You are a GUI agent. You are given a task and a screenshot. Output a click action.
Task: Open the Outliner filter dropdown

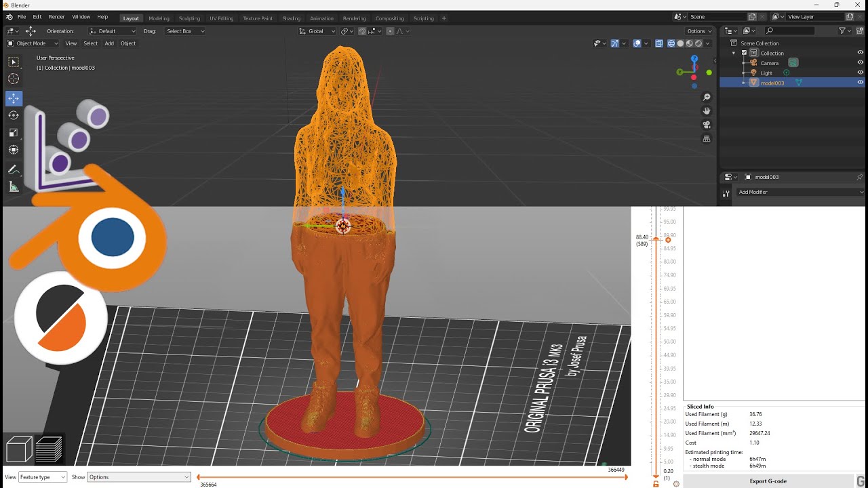845,30
